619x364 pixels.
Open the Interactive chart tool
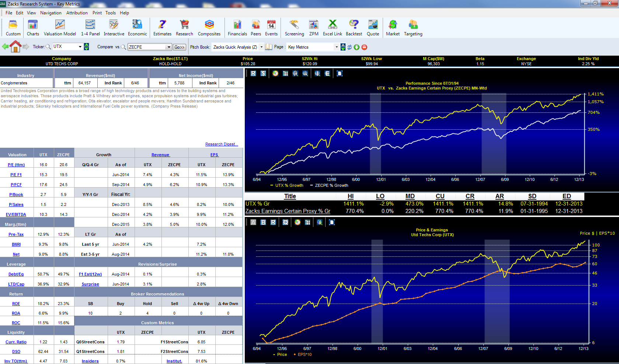(114, 28)
